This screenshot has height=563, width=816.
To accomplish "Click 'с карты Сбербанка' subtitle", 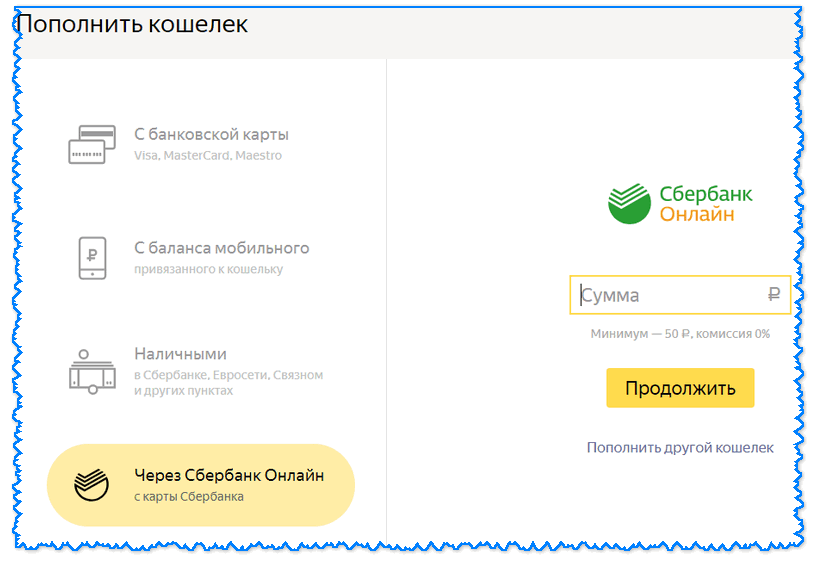I will point(188,497).
